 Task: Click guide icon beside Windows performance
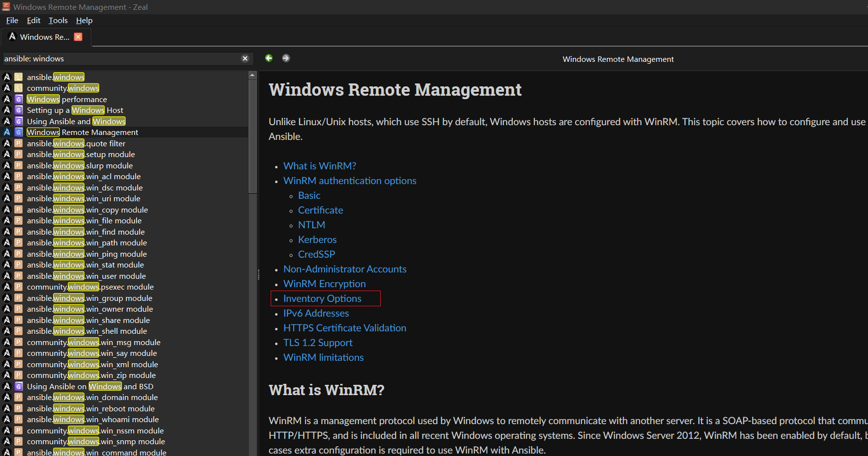pyautogui.click(x=18, y=99)
